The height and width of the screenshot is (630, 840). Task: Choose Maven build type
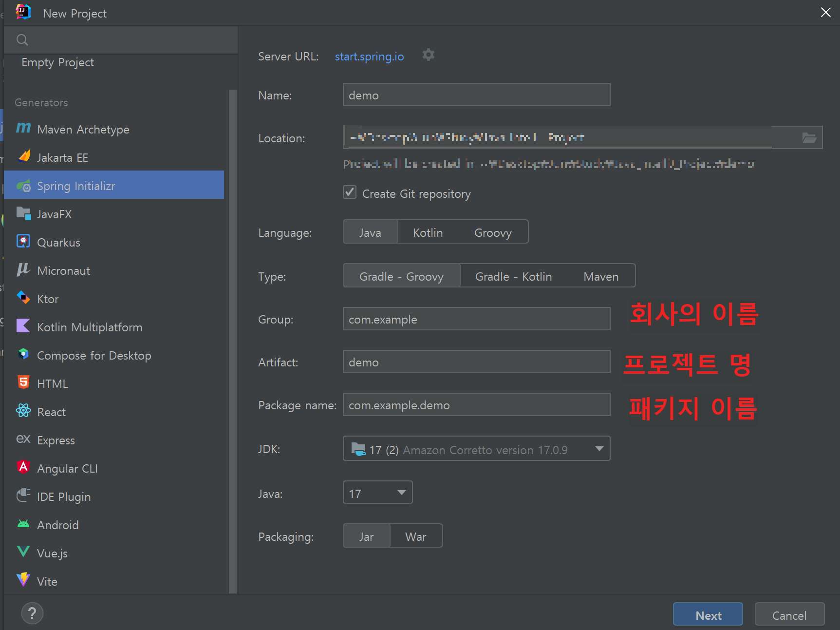click(x=601, y=276)
